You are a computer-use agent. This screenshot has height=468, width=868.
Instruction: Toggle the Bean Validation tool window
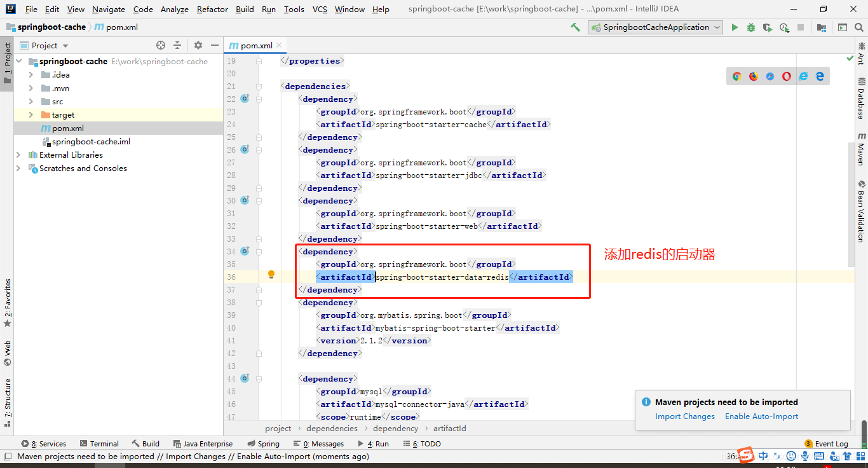861,211
